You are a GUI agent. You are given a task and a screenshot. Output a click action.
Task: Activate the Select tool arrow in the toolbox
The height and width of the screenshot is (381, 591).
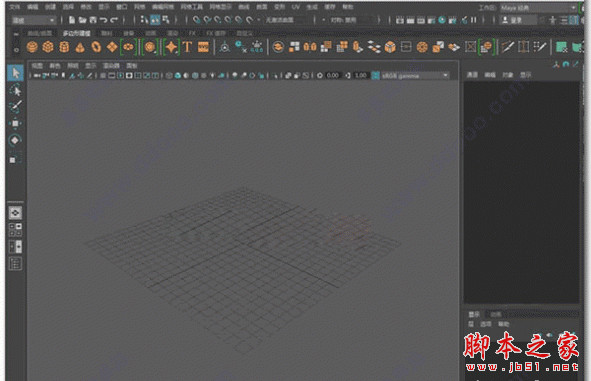15,73
